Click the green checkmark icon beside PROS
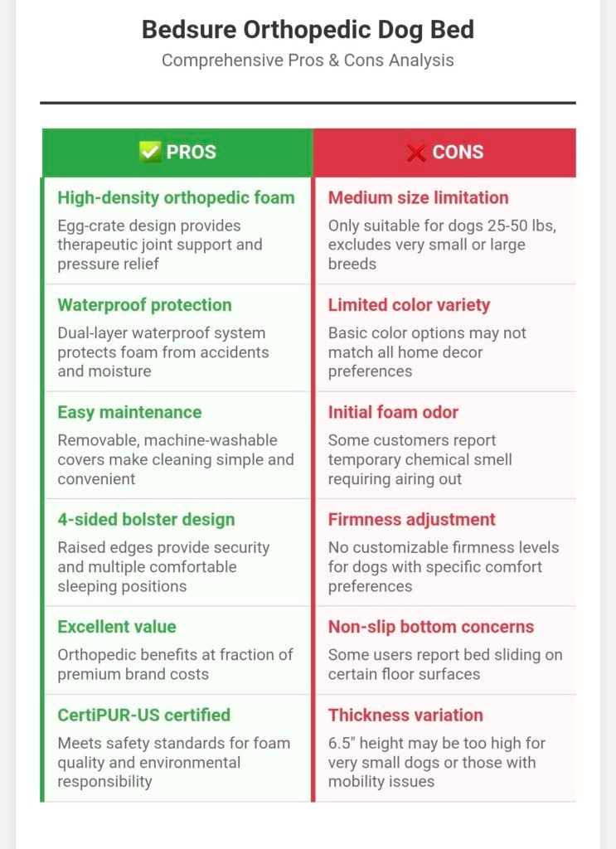This screenshot has height=849, width=616. click(150, 152)
